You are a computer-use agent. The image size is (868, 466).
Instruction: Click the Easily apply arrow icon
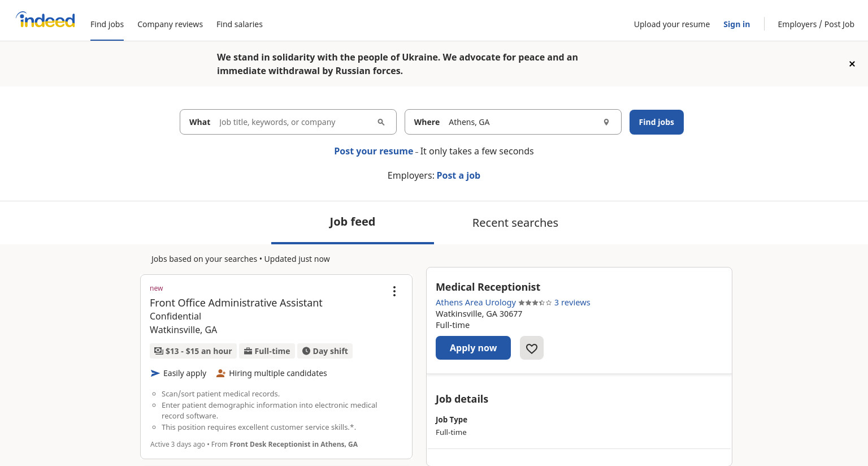point(155,373)
